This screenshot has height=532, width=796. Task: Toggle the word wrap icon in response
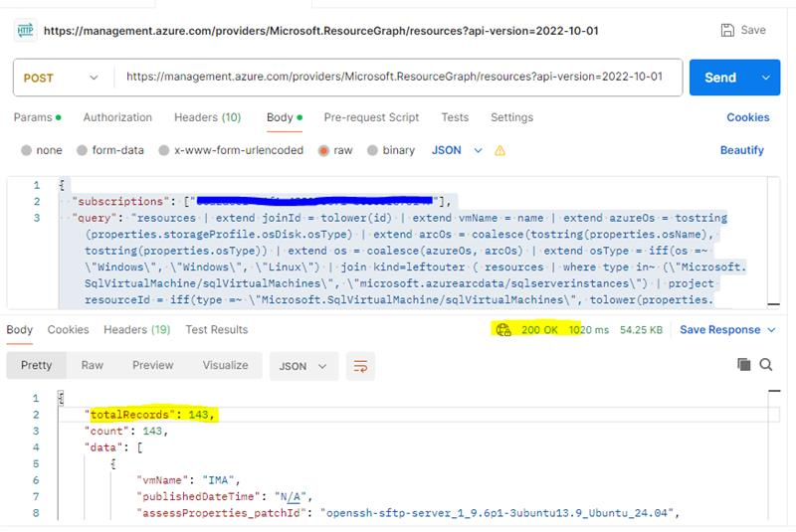(360, 366)
